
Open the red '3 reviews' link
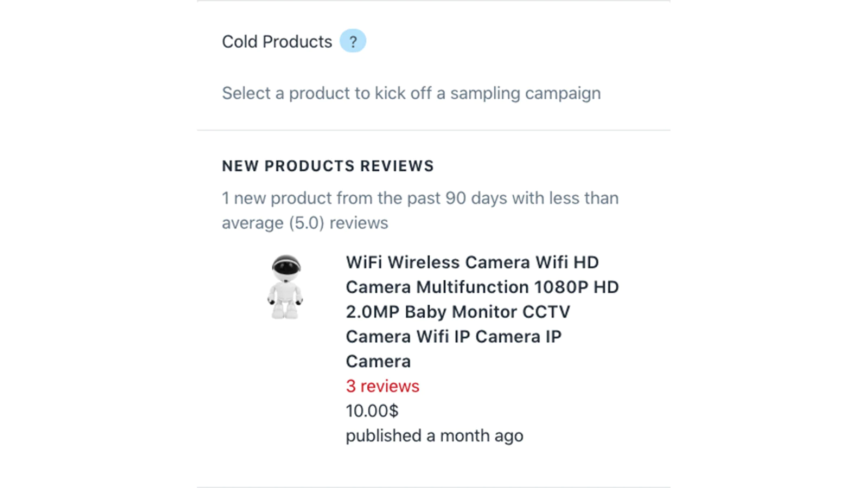[x=382, y=386]
